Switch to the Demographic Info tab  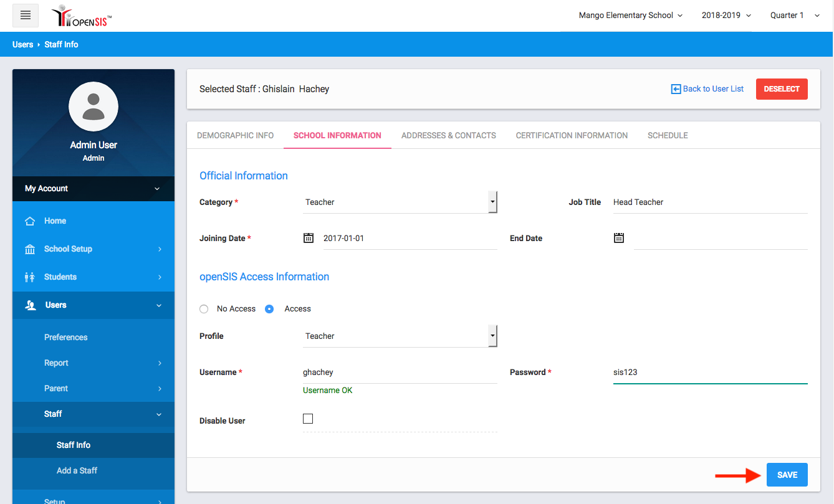235,135
